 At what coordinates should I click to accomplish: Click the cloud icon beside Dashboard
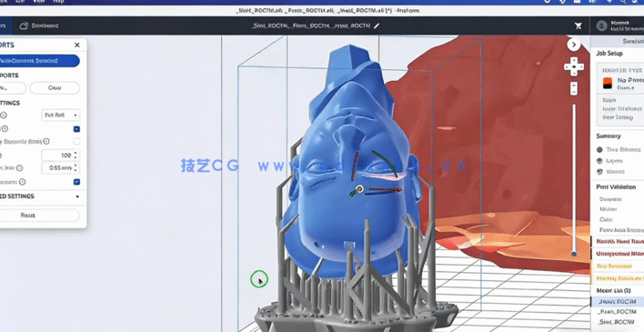pyautogui.click(x=24, y=25)
